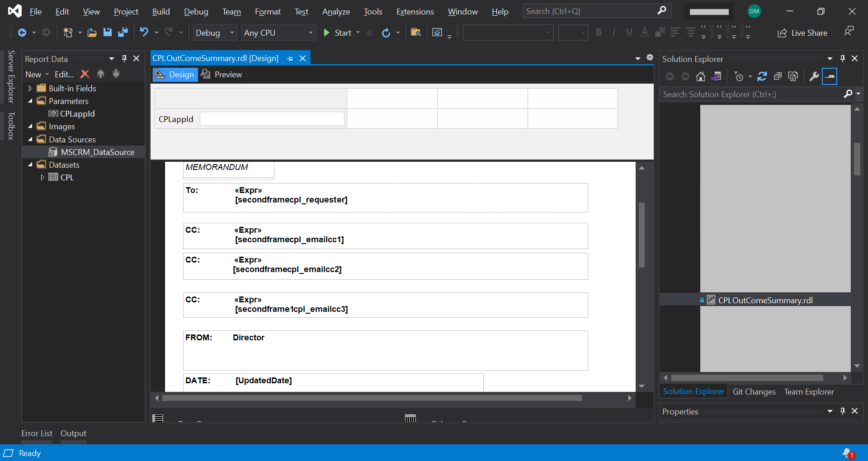868x461 pixels.
Task: Click the Search Solution Explorer field
Action: pos(750,94)
